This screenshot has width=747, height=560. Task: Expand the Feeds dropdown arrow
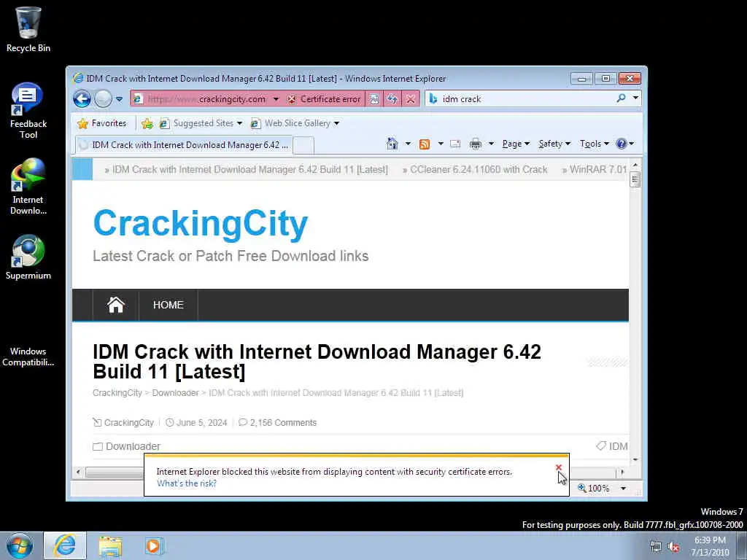point(441,144)
